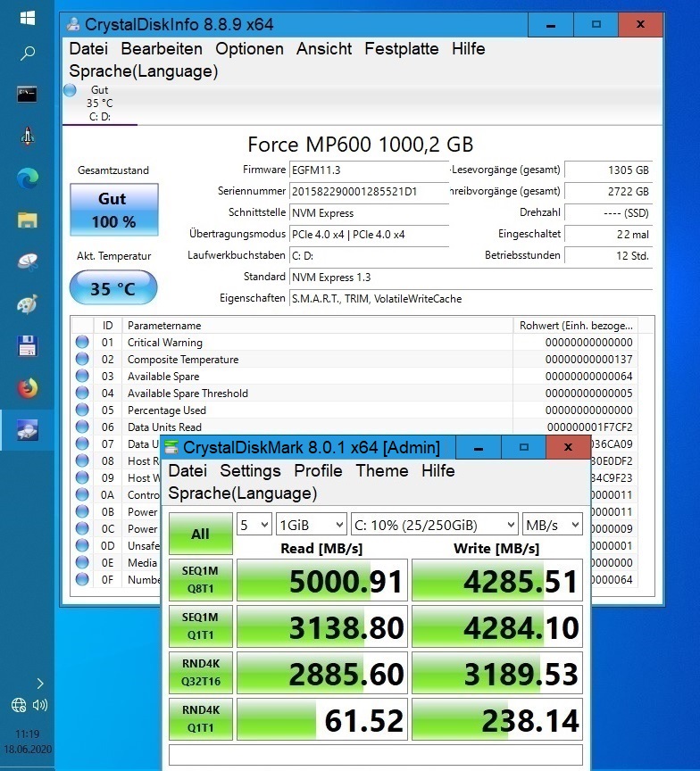Open Hilfe menu in CrystalDiskMark

point(437,470)
